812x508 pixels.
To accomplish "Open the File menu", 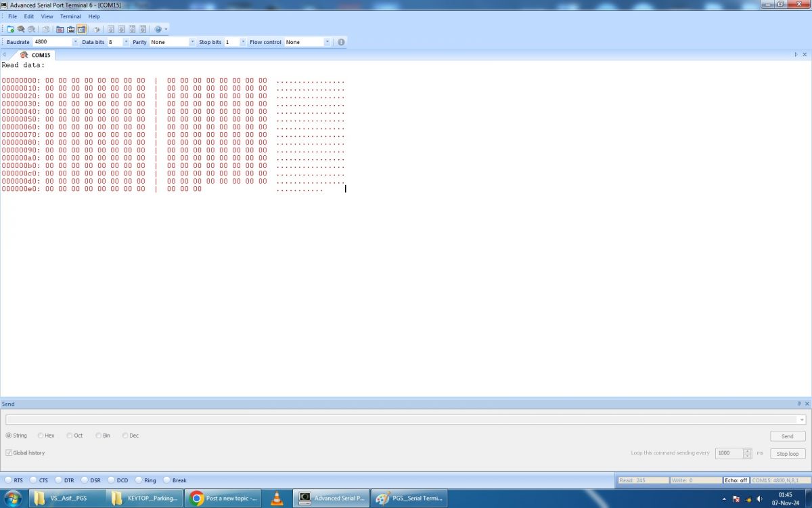I will (x=12, y=16).
